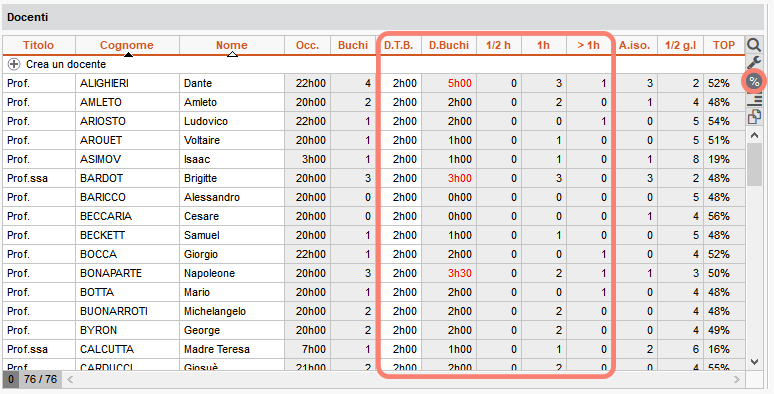This screenshot has width=774, height=394.
Task: Click the 19% TOP value for ASIMOV
Action: (x=719, y=159)
